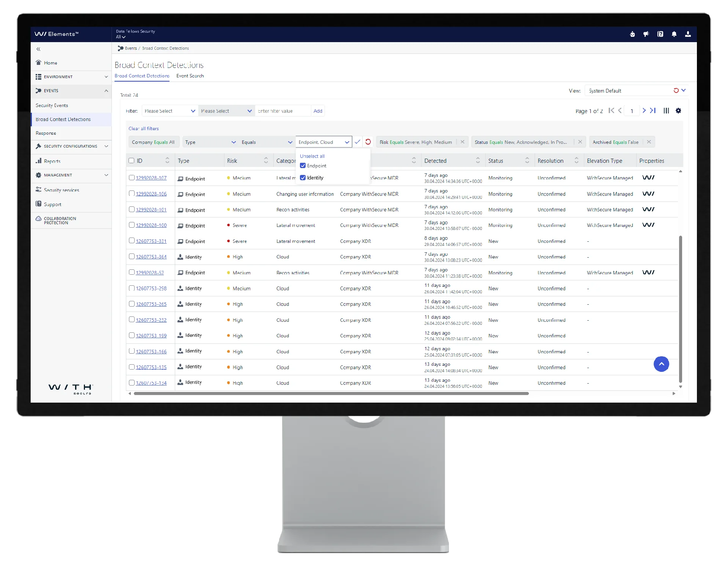Confirm filter with checkmark icon
This screenshot has height=565, width=728.
[x=357, y=142]
